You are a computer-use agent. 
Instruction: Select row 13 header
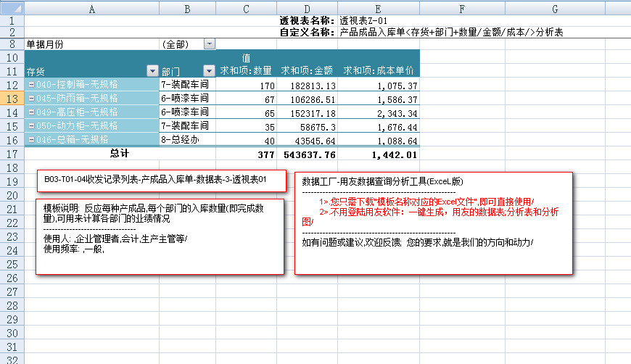(x=12, y=99)
